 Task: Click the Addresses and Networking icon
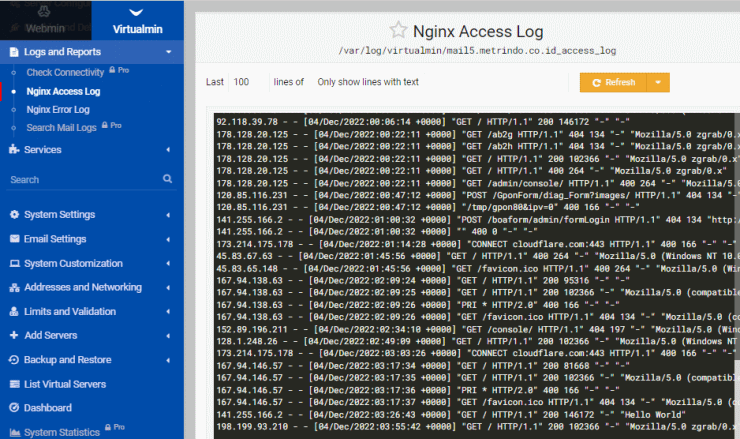15,287
